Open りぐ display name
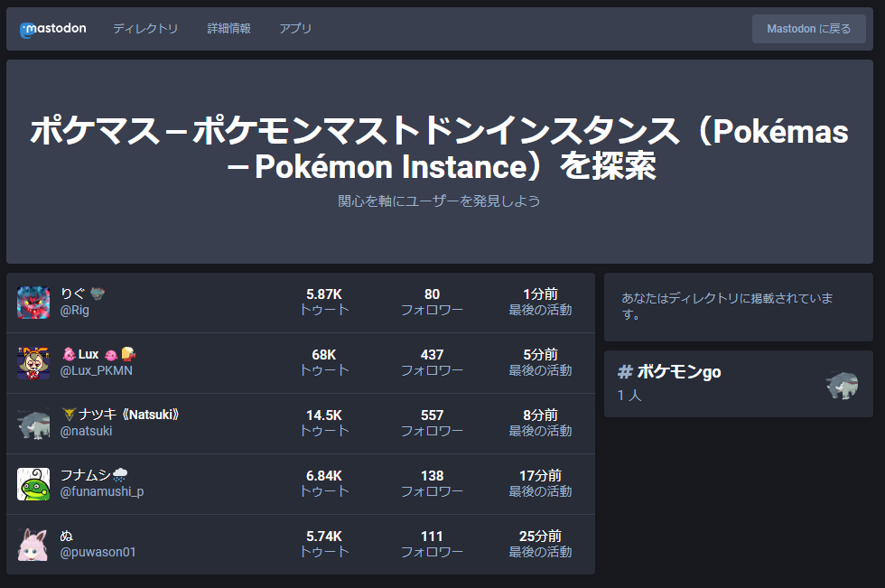The width and height of the screenshot is (885, 588). coord(72,294)
